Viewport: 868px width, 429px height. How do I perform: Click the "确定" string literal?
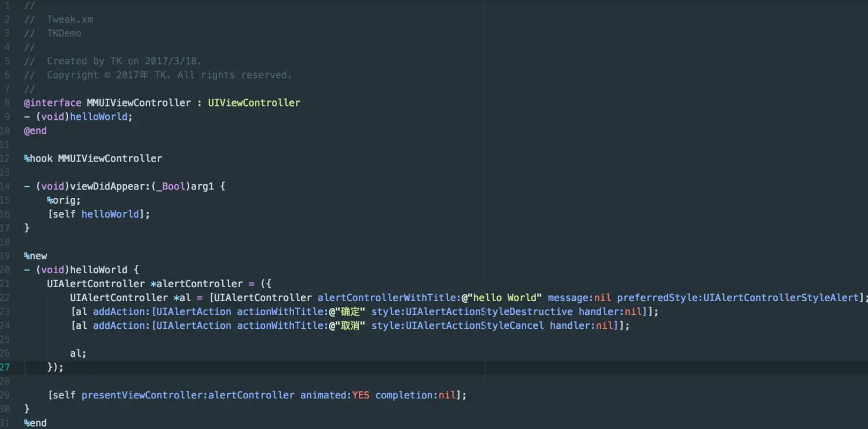point(347,311)
